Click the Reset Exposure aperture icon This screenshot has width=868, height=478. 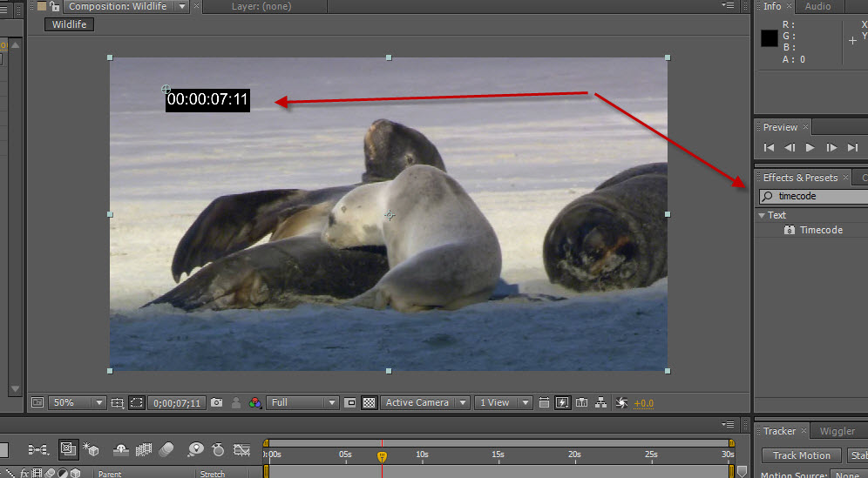(621, 403)
